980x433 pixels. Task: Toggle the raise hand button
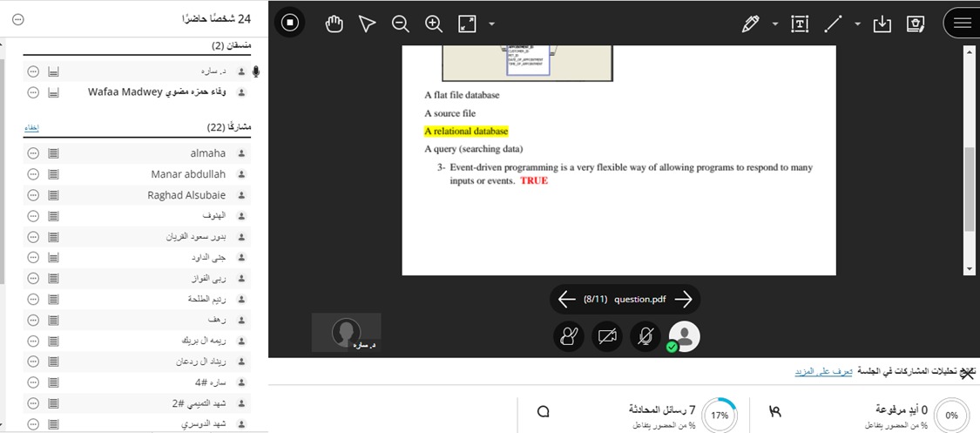coord(570,337)
